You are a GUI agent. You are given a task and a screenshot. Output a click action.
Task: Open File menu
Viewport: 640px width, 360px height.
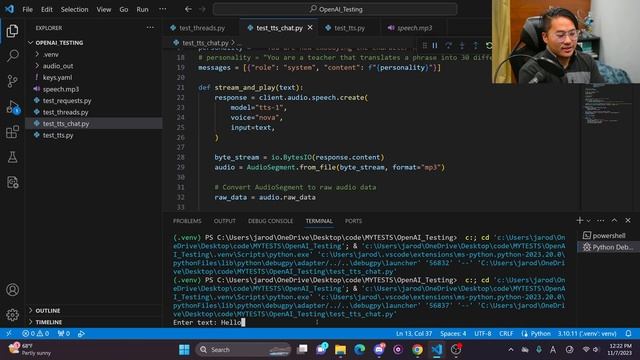27,9
